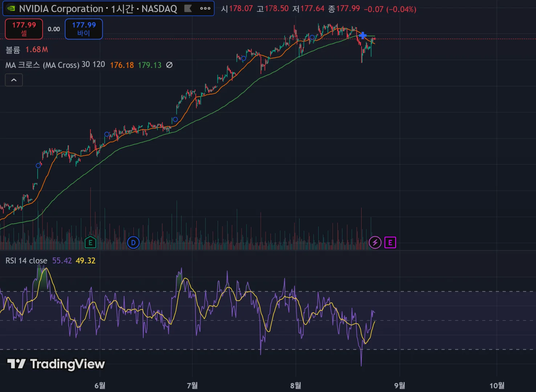The width and height of the screenshot is (536, 392).
Task: Click the open price 178.07
Action: coord(241,9)
